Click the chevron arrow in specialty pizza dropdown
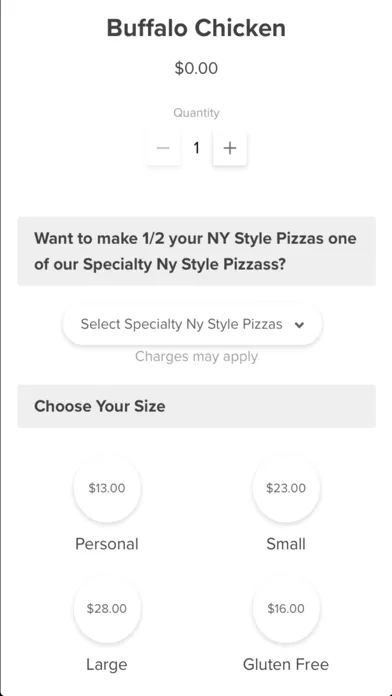Viewport: 392px width, 696px height. coord(300,325)
